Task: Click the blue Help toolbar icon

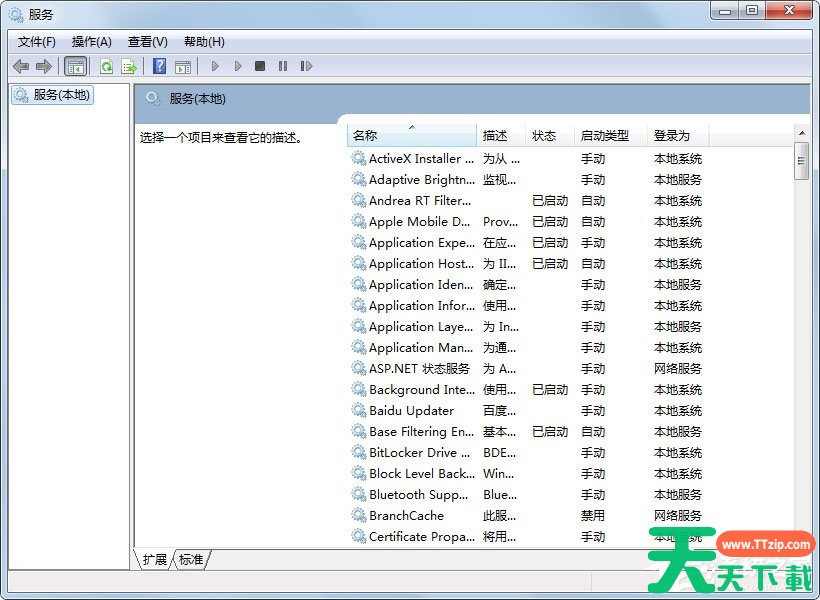Action: pos(160,66)
